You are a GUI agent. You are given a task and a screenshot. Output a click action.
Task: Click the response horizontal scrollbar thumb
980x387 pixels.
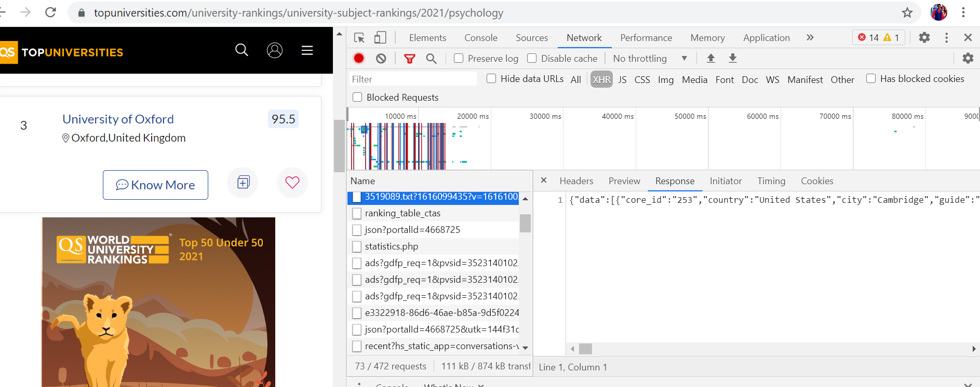point(585,349)
